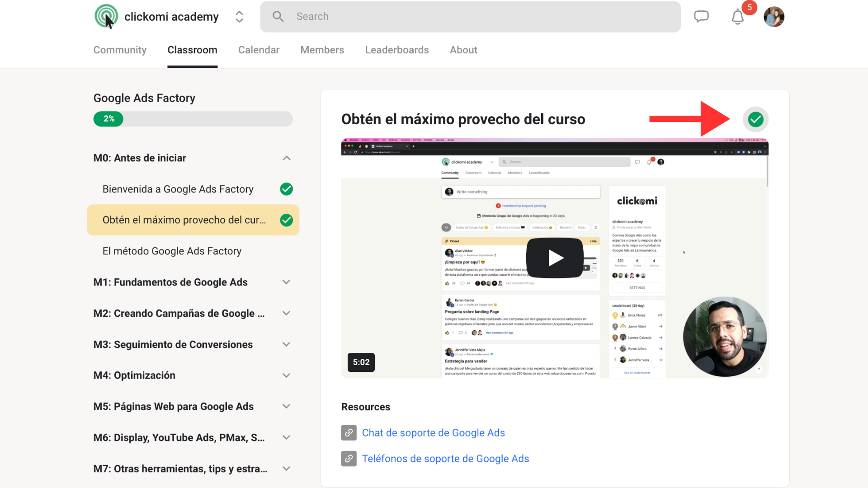Toggle sidebar check for Obtén el máximo provecho
The width and height of the screenshot is (868, 488).
[286, 220]
